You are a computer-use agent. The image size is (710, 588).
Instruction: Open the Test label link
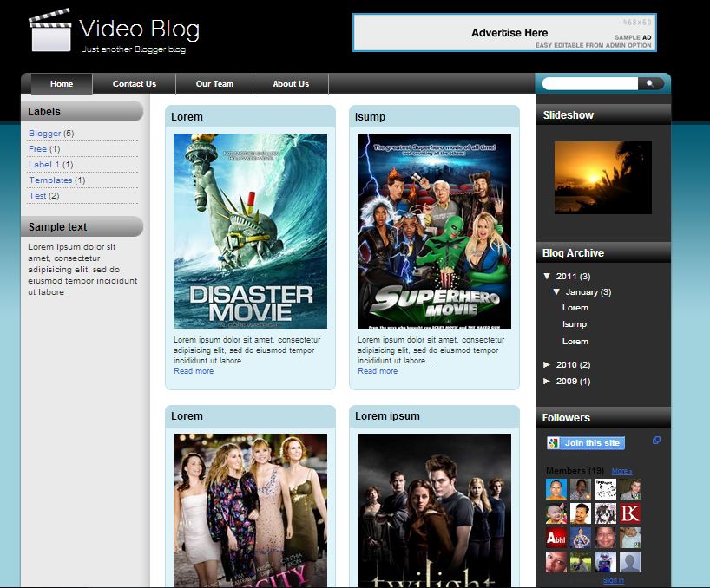[37, 195]
